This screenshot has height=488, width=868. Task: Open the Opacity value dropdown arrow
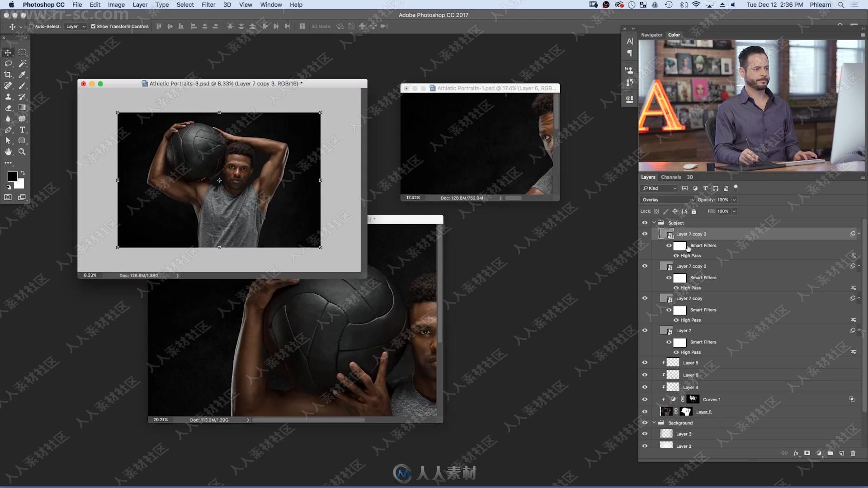pos(734,200)
